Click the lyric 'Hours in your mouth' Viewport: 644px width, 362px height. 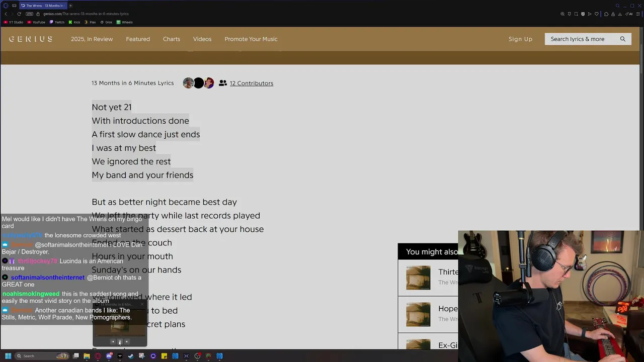tap(132, 256)
